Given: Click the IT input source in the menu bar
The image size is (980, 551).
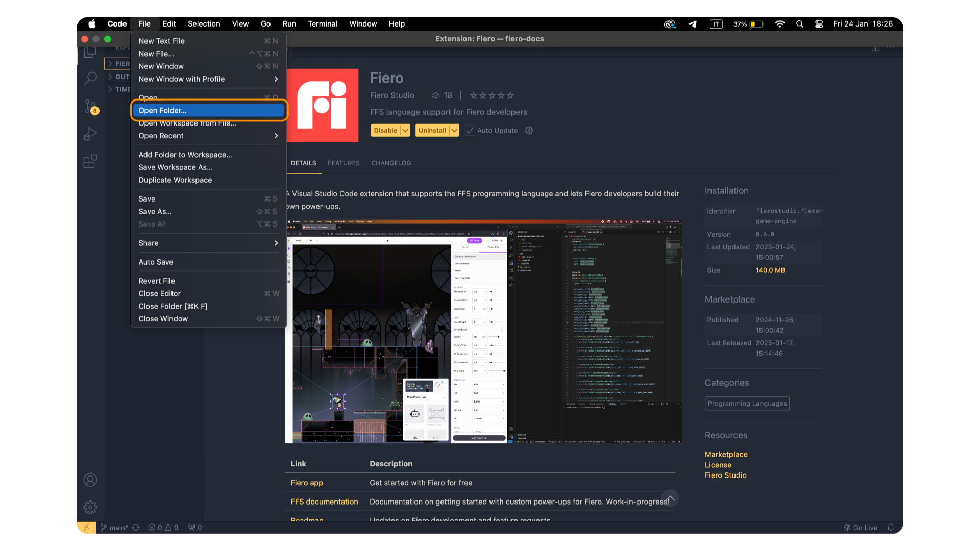Looking at the screenshot, I should (716, 24).
